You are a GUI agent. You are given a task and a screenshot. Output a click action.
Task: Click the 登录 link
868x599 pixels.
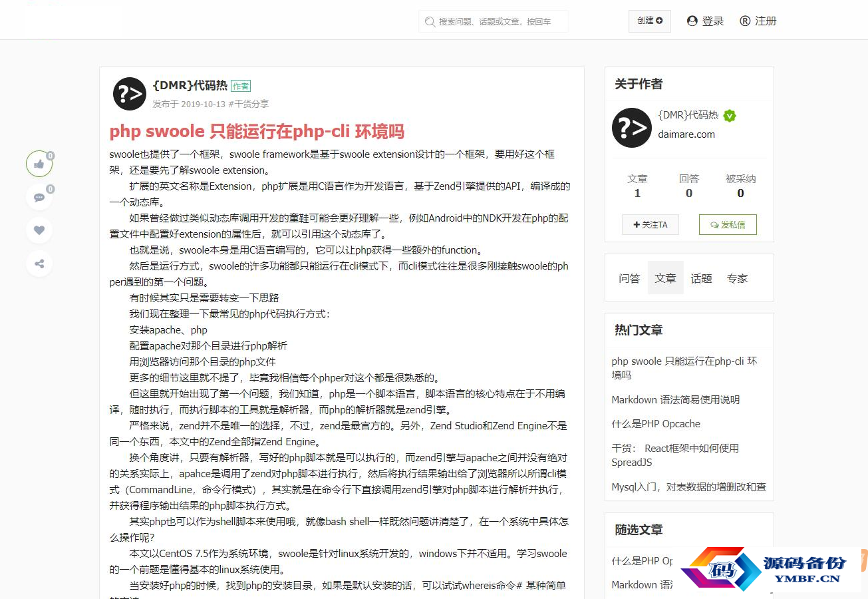click(x=705, y=21)
